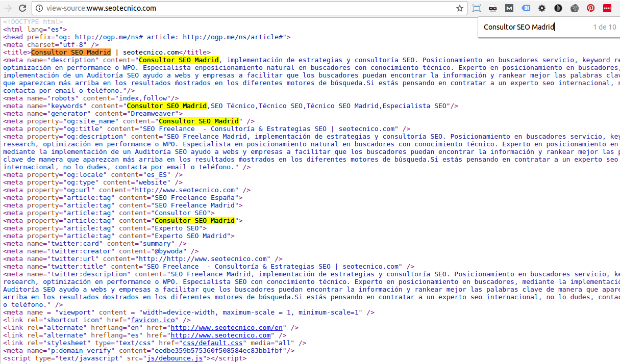620x364 pixels.
Task: Bookmark this page with the star icon
Action: point(460,8)
